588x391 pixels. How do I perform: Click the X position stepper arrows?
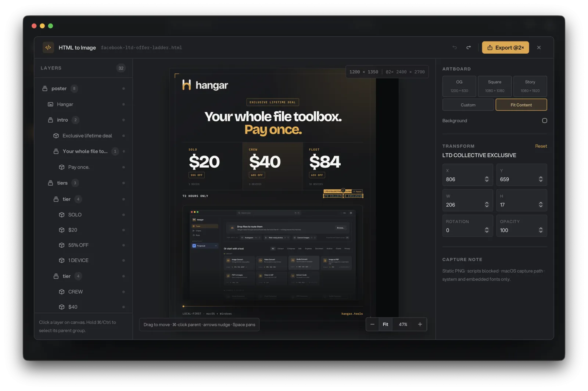(x=487, y=179)
